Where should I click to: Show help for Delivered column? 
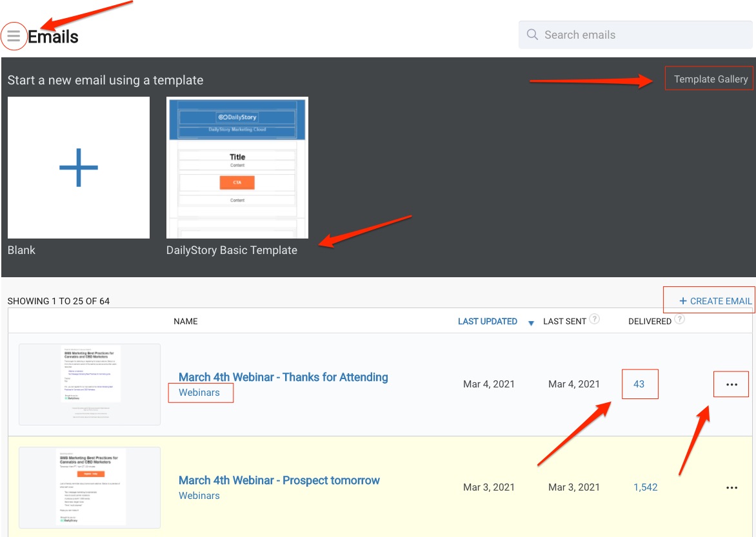tap(679, 318)
